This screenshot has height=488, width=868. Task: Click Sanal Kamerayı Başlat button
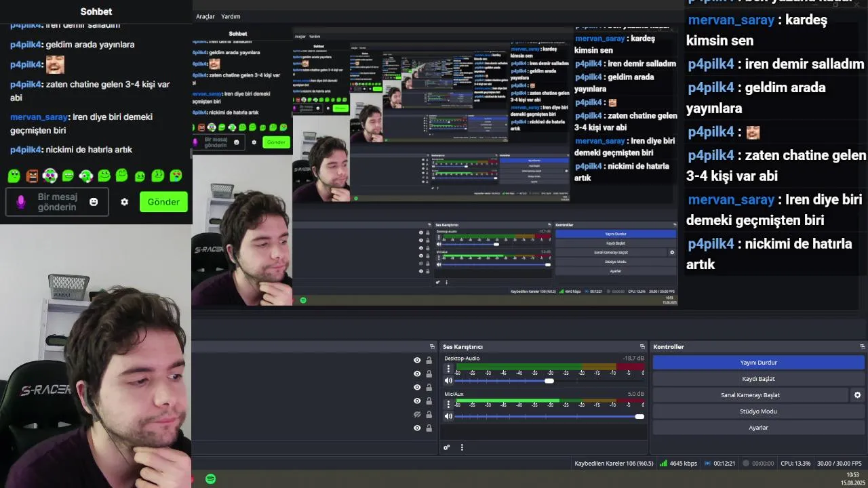pos(750,395)
